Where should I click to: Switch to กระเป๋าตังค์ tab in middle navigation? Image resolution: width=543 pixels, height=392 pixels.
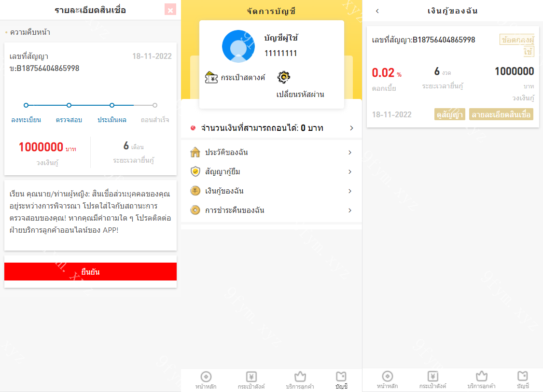click(251, 380)
